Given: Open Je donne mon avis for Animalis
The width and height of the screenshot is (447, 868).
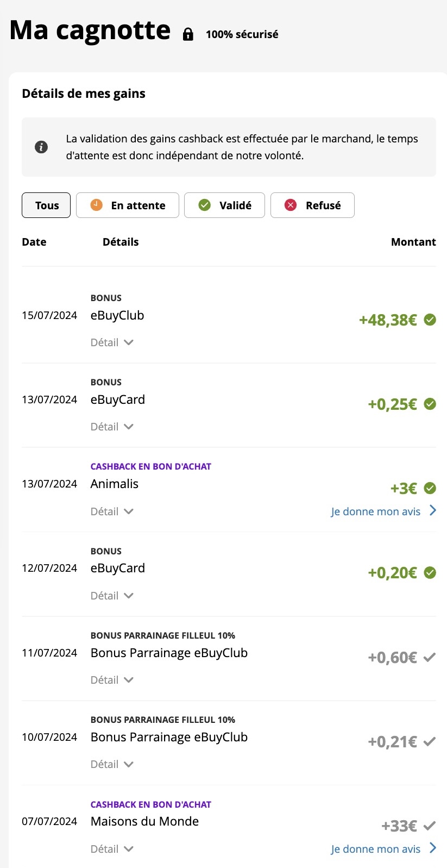Looking at the screenshot, I should pyautogui.click(x=383, y=511).
